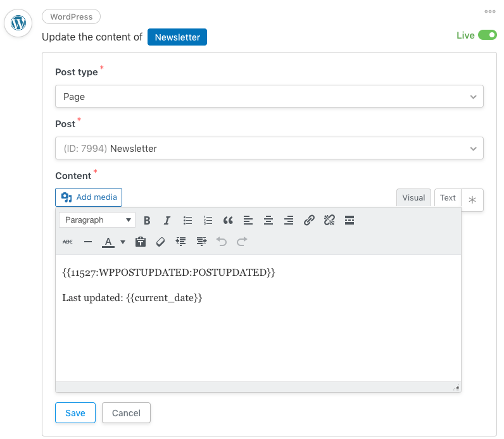Toggle bold formatting in editor toolbar
Viewport: 504px width, 439px height.
147,220
